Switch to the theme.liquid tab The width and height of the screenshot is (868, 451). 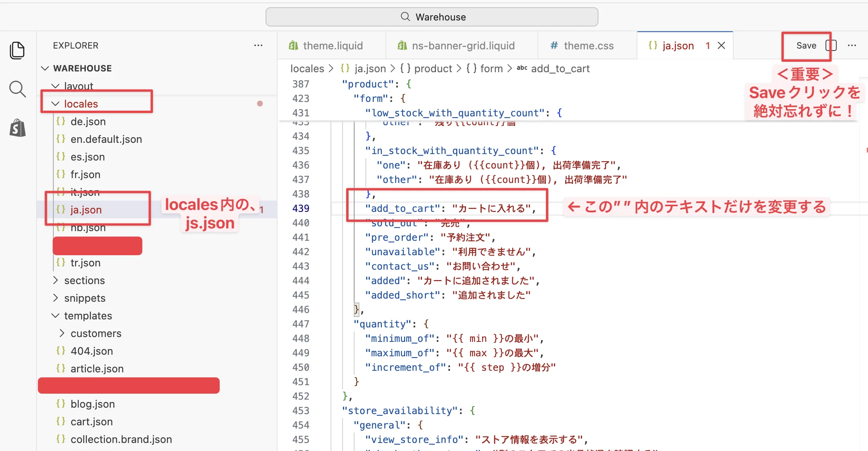point(331,46)
